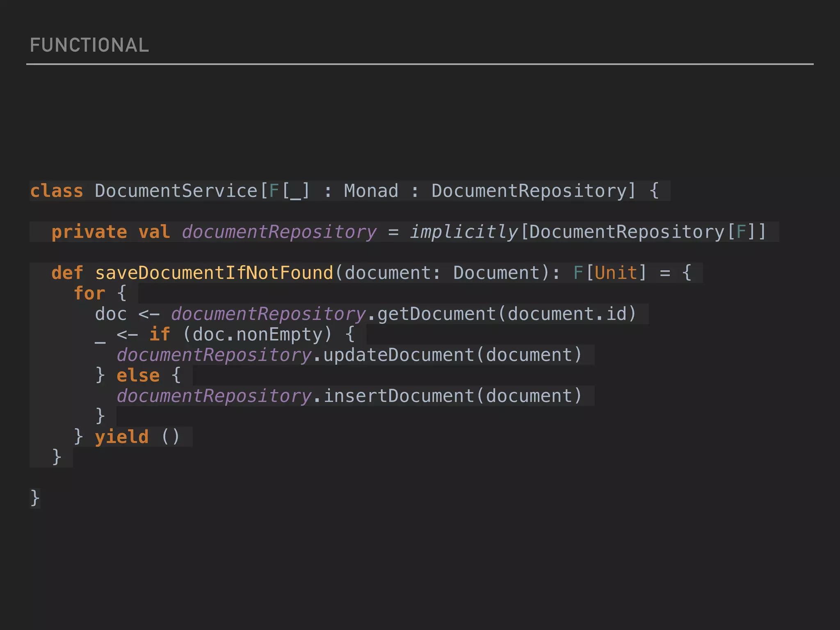The image size is (840, 630).
Task: Click the getDocument method call
Action: click(436, 314)
